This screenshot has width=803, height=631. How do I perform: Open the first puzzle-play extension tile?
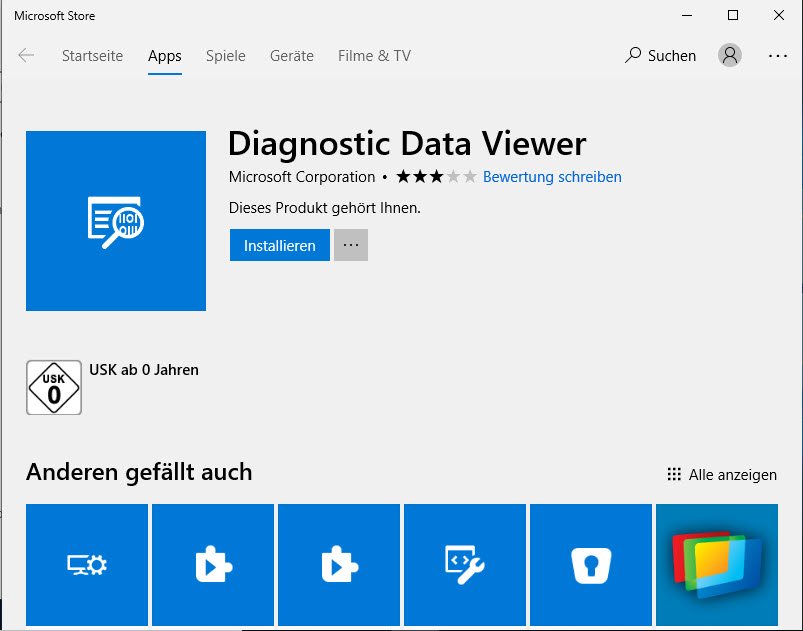pos(213,565)
